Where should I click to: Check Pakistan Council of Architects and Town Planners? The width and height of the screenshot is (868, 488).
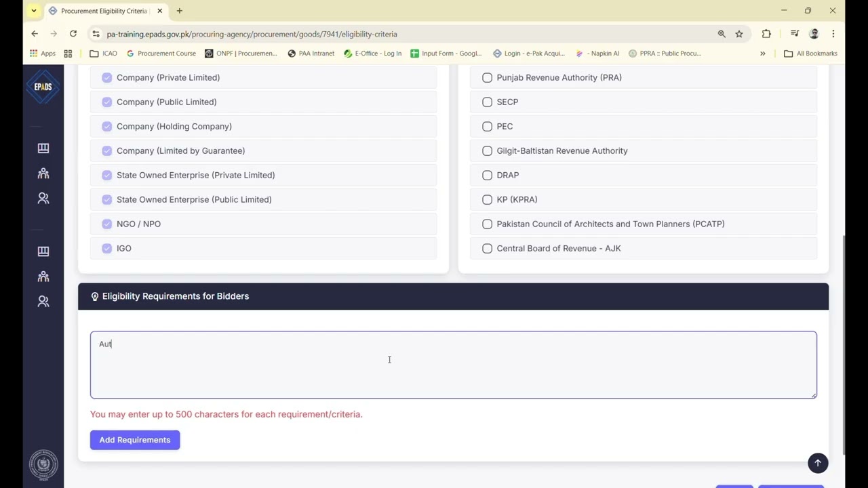[487, 224]
